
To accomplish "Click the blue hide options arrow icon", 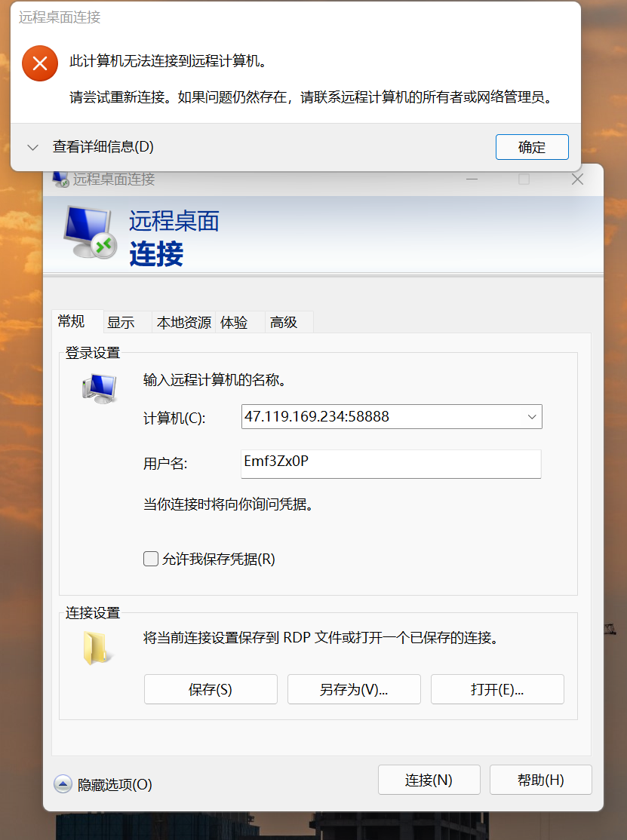I will point(63,784).
